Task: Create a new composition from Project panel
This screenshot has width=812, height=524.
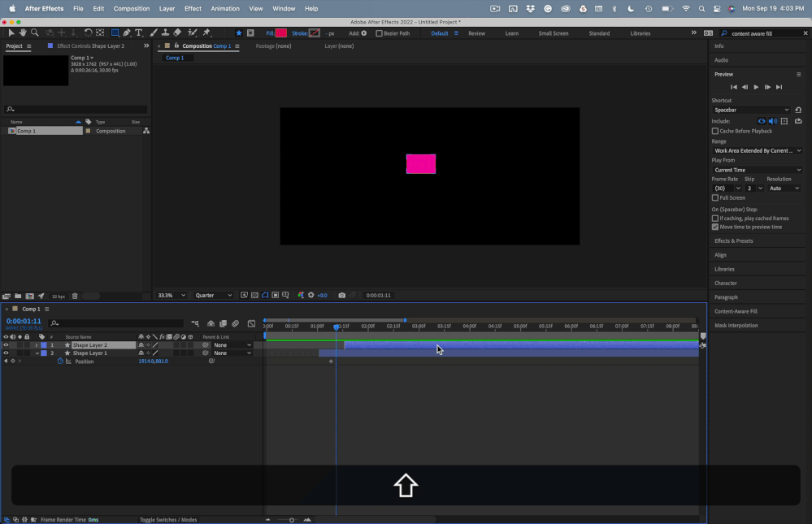Action: tap(29, 297)
